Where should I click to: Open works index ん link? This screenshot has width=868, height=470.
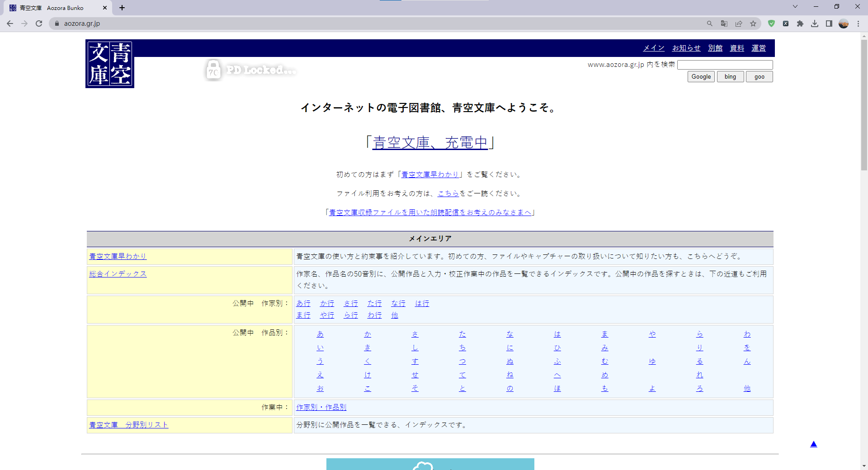(747, 361)
